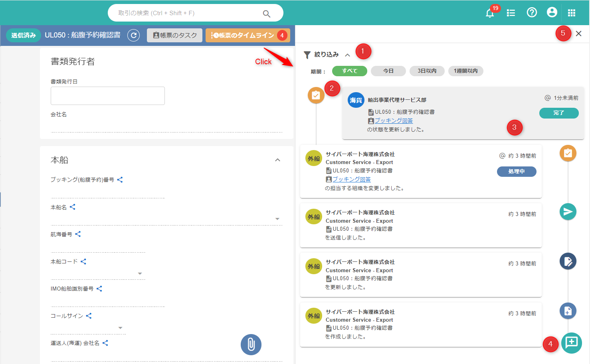
Task: Open the 帳票のタスク tab
Action: (174, 36)
